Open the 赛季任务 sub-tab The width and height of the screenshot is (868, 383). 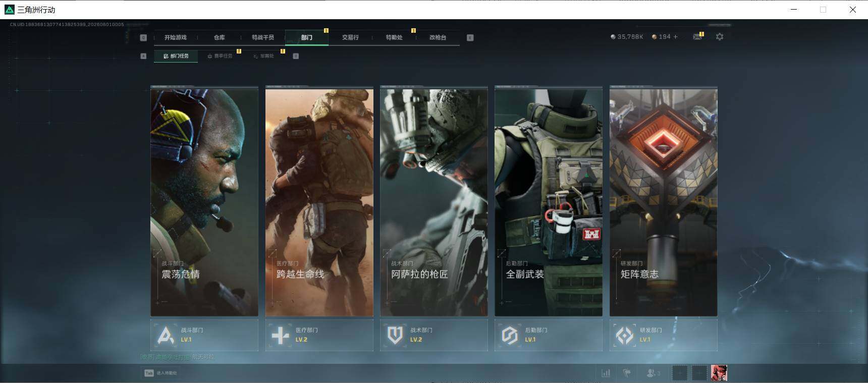(x=220, y=56)
